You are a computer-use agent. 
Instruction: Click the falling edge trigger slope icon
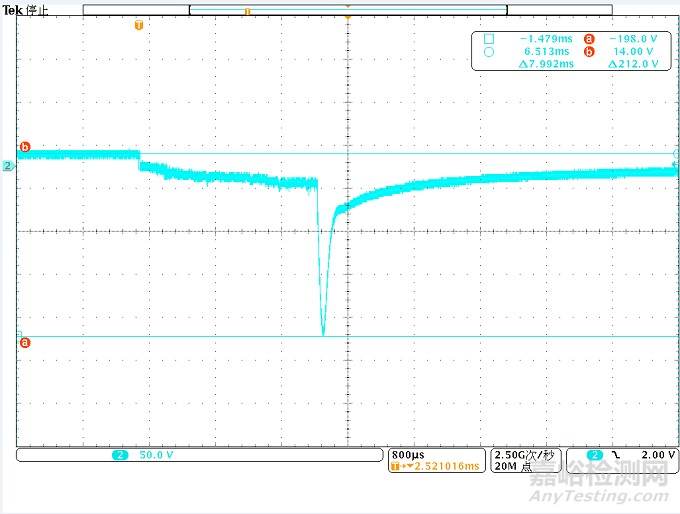616,455
